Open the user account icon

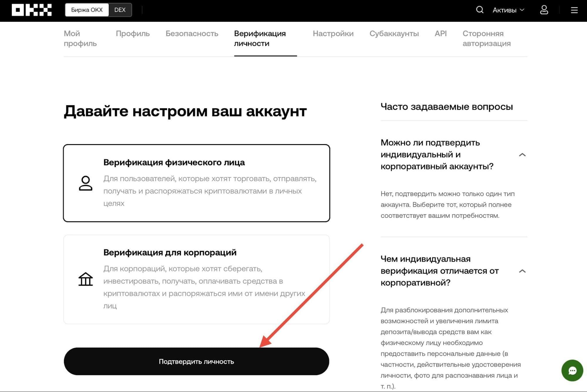544,10
